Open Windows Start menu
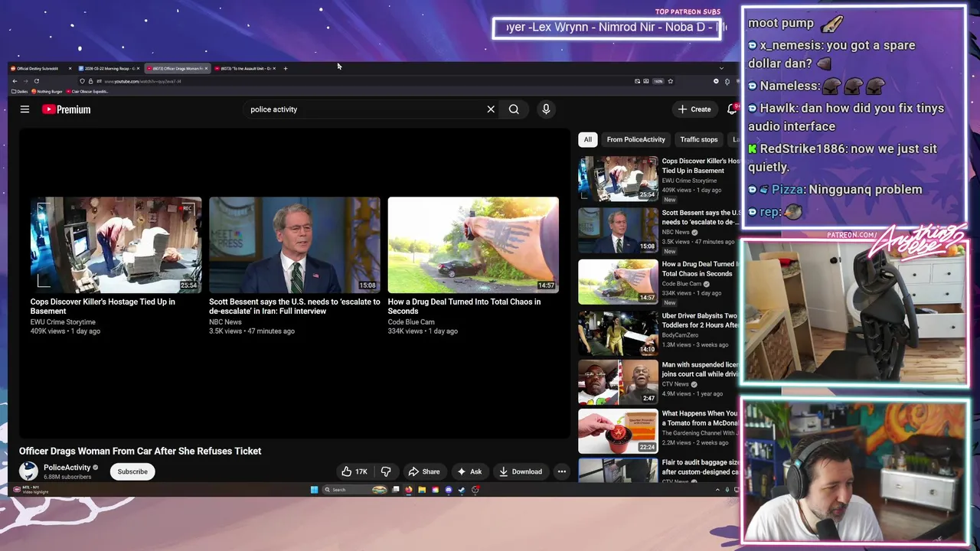Screen dimensions: 980x551 coord(314,490)
